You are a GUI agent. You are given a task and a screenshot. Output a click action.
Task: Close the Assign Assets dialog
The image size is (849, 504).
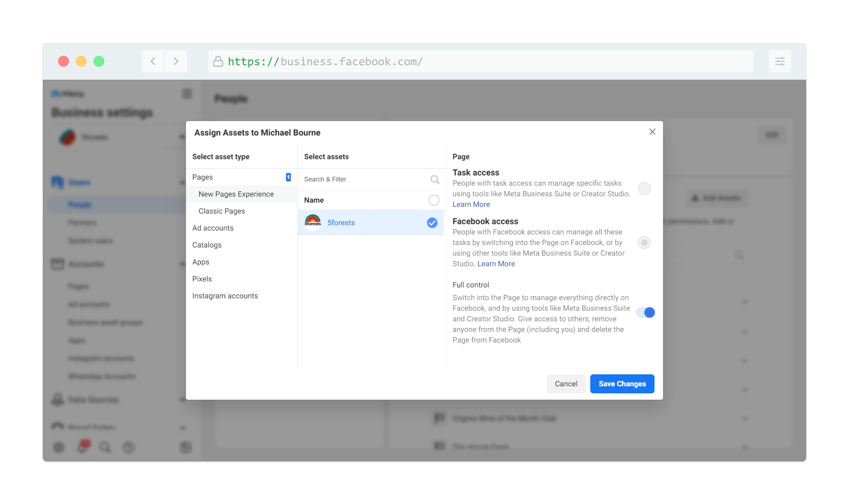652,132
